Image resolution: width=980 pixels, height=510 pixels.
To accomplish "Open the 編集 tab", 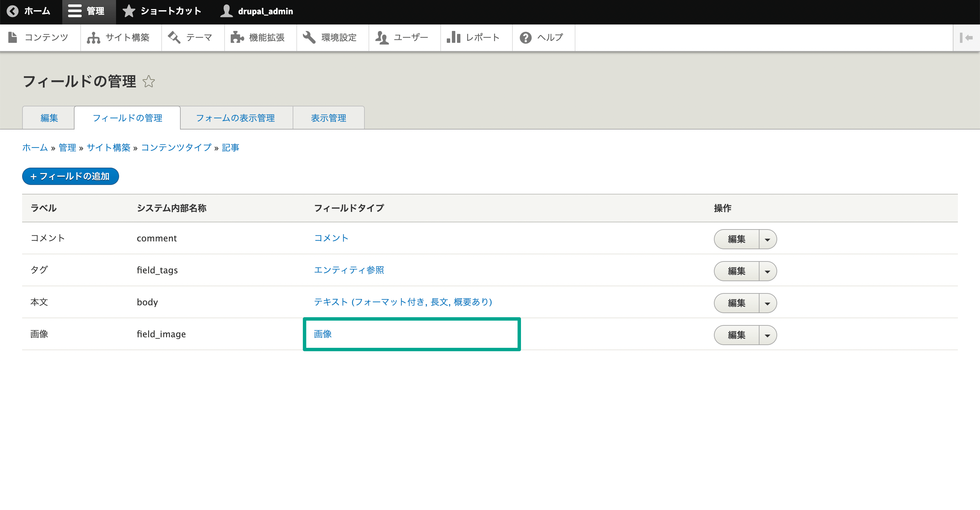I will click(49, 118).
